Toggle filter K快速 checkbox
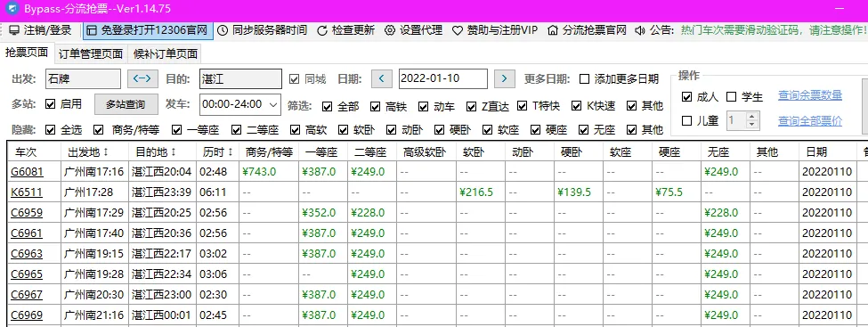 point(576,106)
